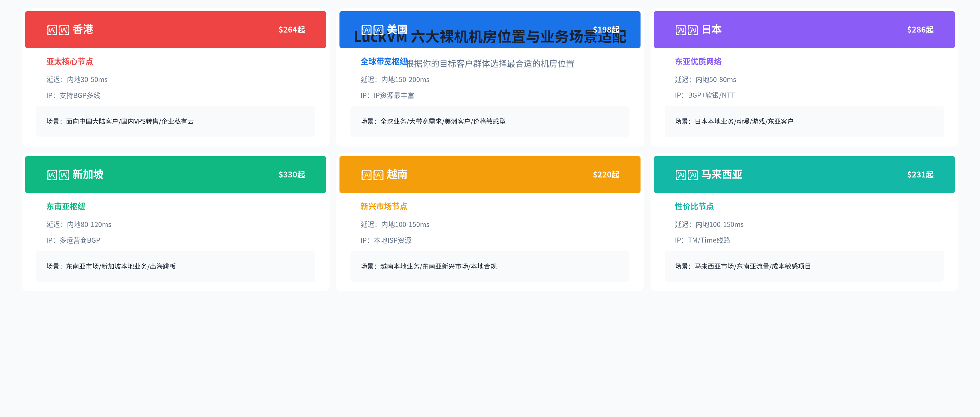Viewport: 980px width, 417px height.
Task: Click 延迟：内地150-200ms line
Action: 395,79
